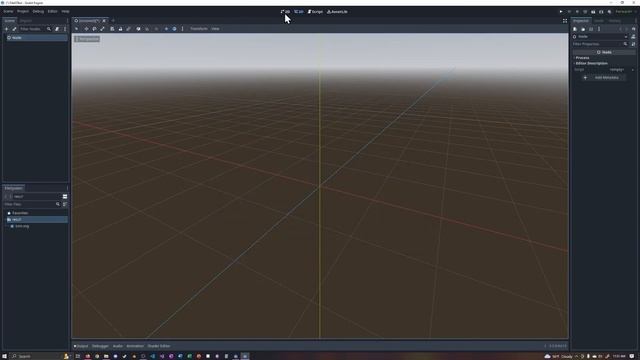Open inspector property tools menu
This screenshot has height=360, width=640.
click(x=633, y=44)
